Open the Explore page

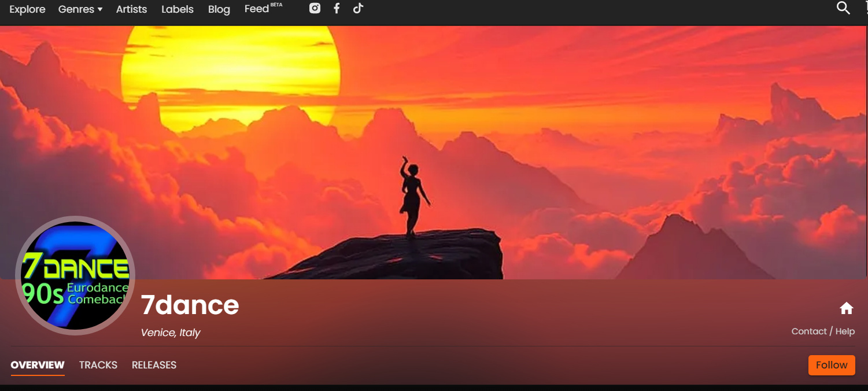click(27, 9)
